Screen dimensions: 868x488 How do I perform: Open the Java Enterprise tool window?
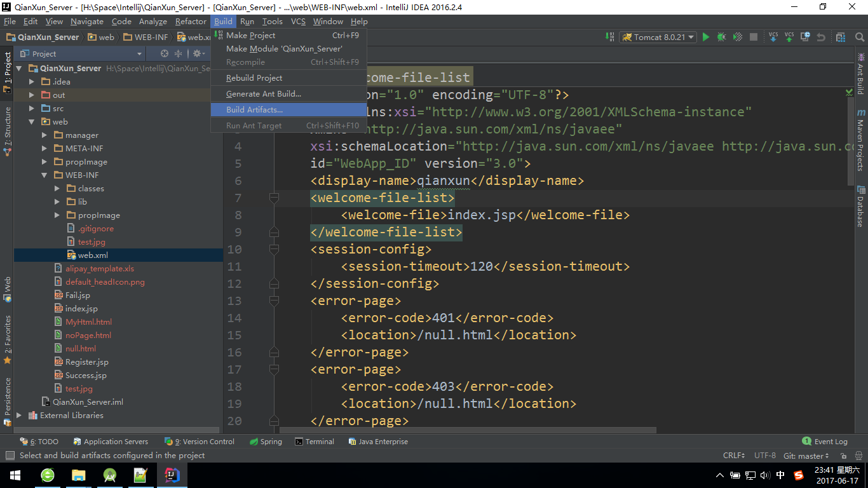(378, 442)
